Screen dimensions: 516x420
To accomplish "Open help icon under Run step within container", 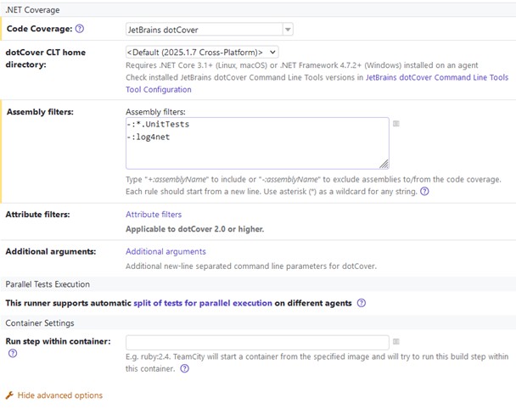I will pos(13,353).
